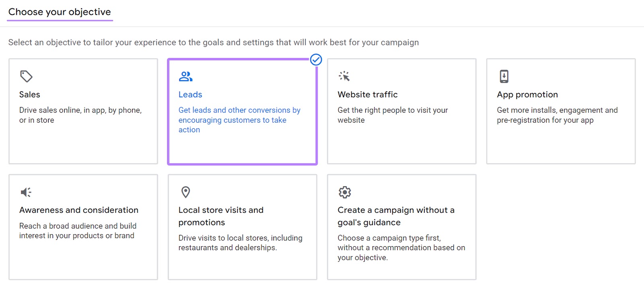
Task: Click the blue checkmark badge on Leads card
Action: pos(316,60)
